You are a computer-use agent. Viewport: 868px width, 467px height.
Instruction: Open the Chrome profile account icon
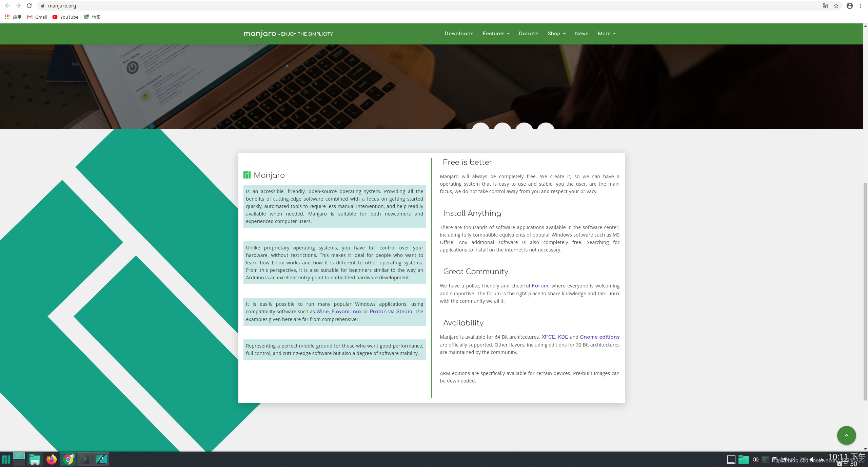point(849,6)
